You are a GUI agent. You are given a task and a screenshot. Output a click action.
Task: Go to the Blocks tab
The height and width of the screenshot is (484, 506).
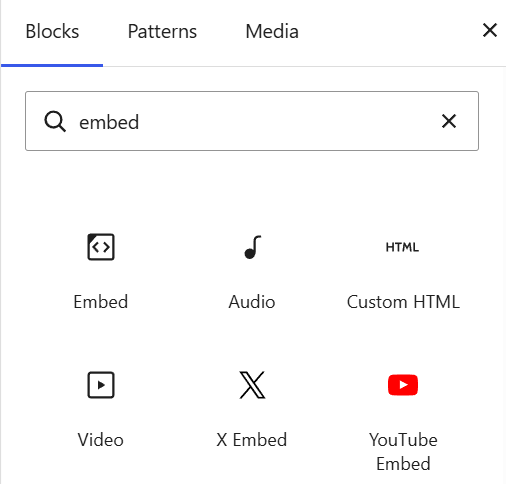pos(52,32)
